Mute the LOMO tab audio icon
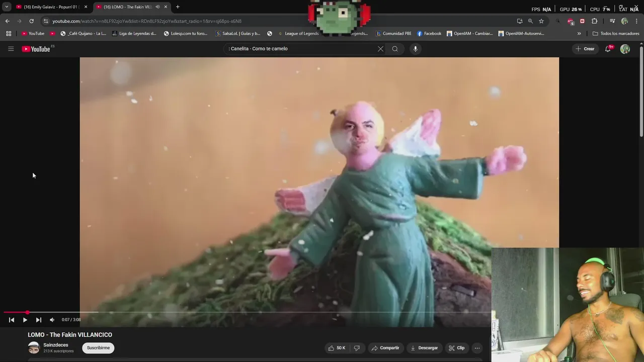644x362 pixels. coord(157,7)
